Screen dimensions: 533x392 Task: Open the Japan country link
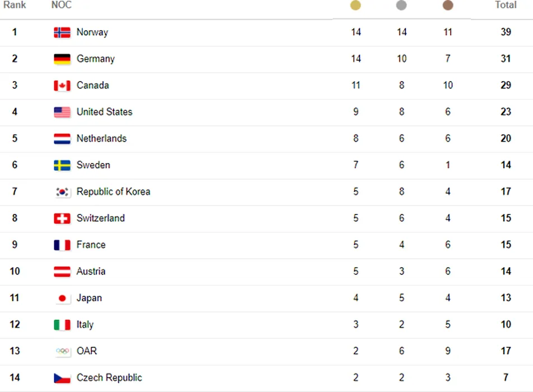[x=89, y=298]
